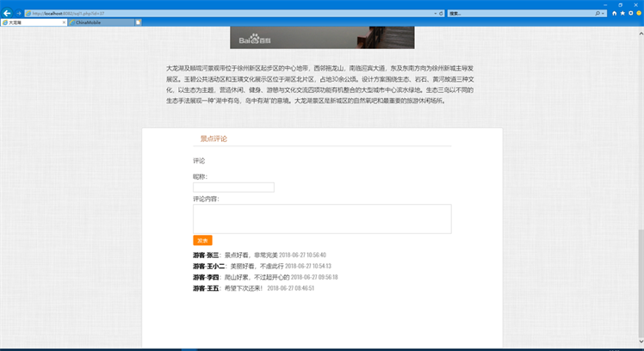Open the Tools gear icon
Image resolution: width=644 pixels, height=351 pixels.
629,14
